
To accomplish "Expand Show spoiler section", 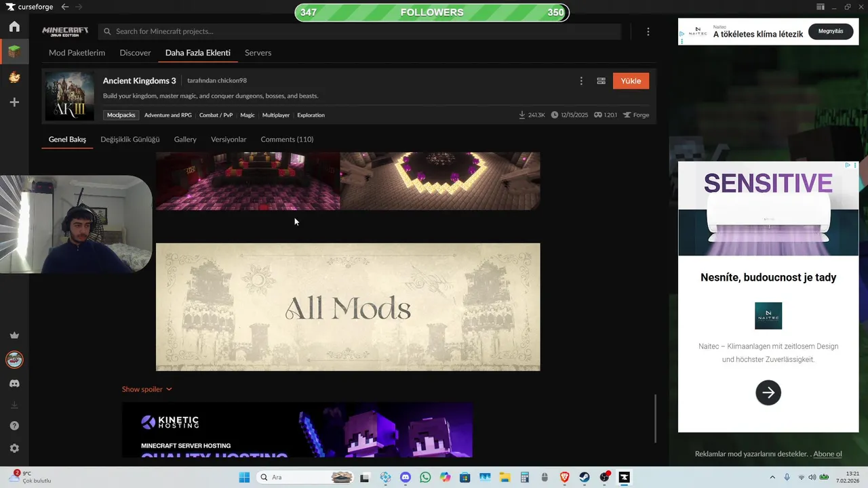I will 146,389.
